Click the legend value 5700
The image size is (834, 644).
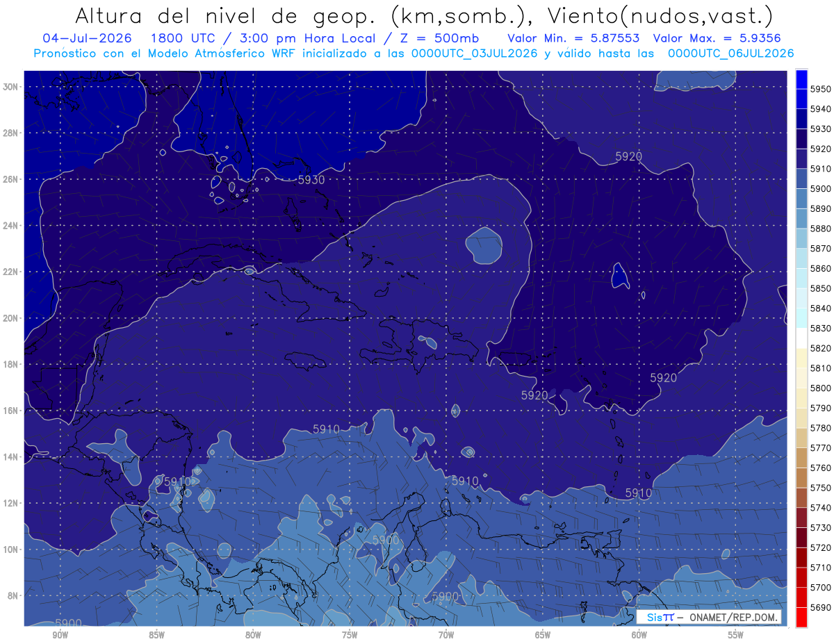(x=821, y=588)
